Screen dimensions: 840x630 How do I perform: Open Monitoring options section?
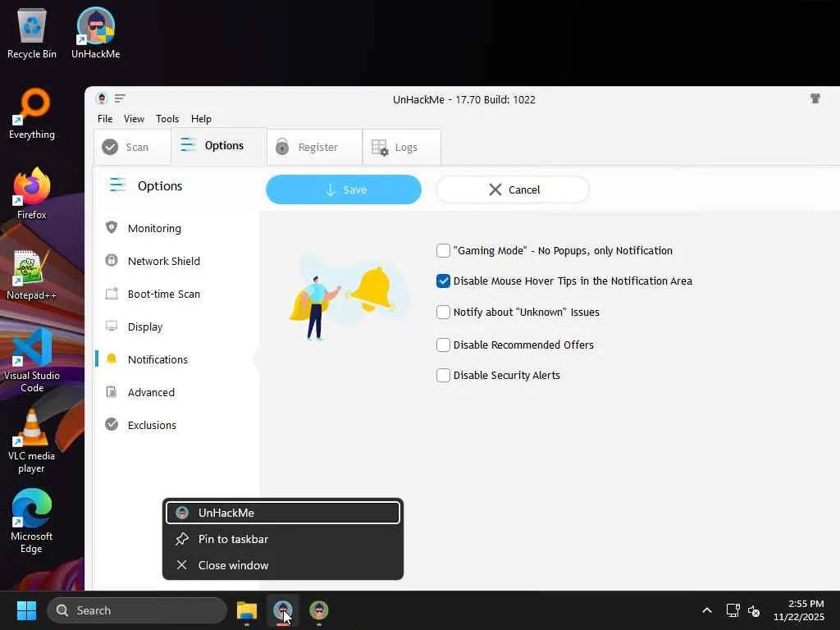coord(154,228)
